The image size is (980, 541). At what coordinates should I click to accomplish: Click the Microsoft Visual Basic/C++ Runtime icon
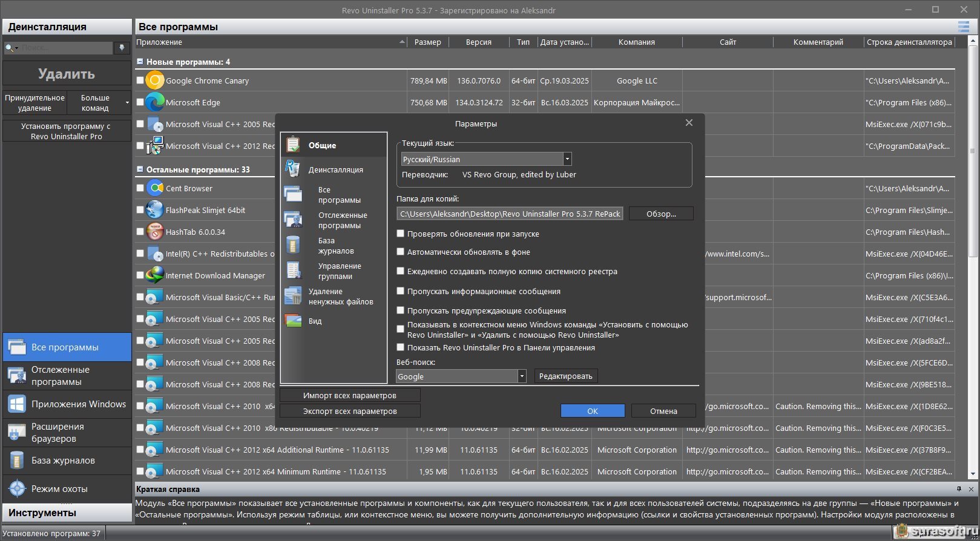pyautogui.click(x=155, y=297)
